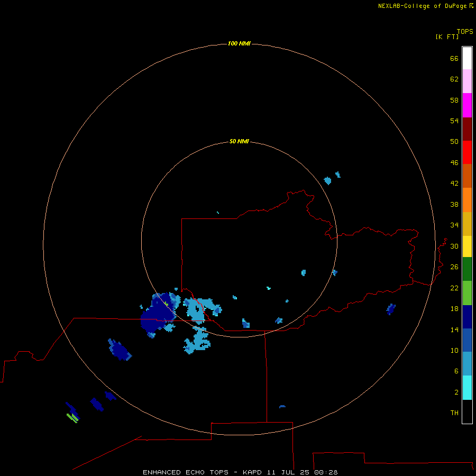Click "KAPD" in the footer caption
Image resolution: width=476 pixels, height=476 pixels.
click(253, 472)
